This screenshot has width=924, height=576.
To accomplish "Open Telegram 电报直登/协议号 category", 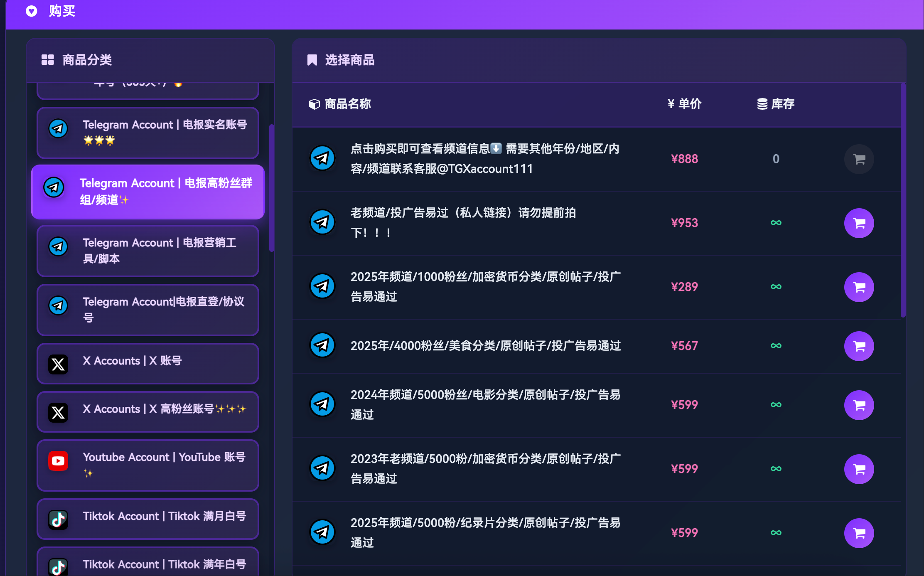I will pos(148,310).
